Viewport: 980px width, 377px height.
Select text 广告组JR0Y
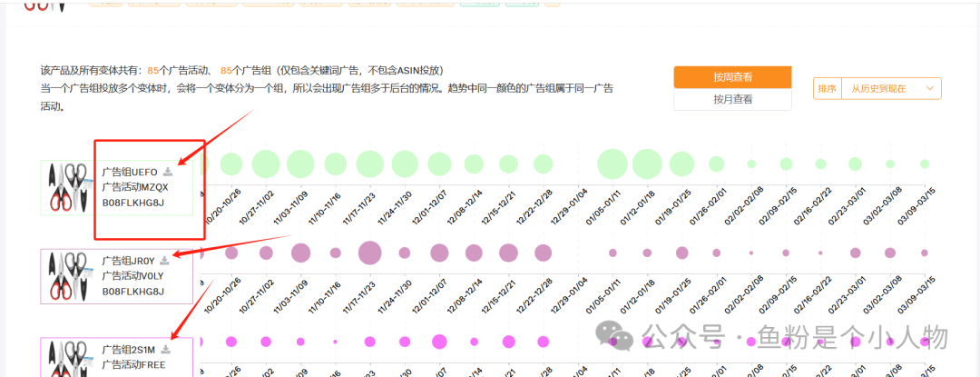pos(128,260)
